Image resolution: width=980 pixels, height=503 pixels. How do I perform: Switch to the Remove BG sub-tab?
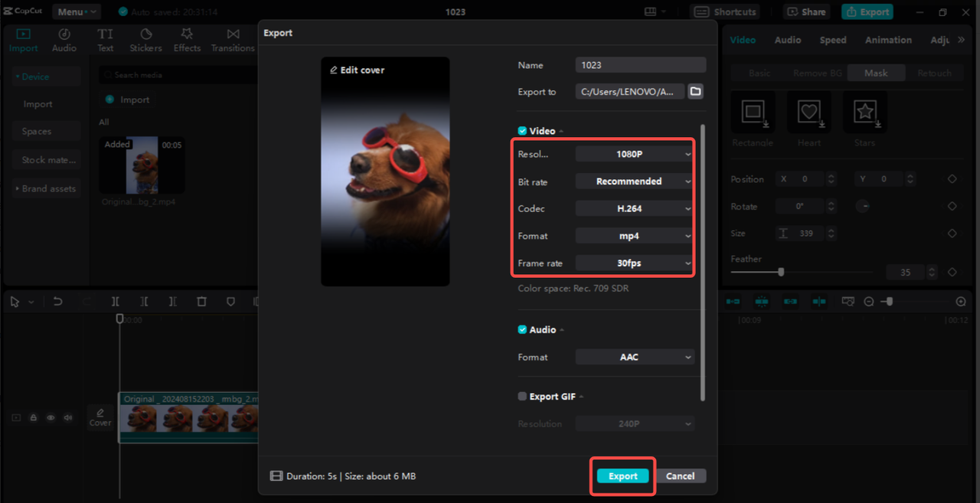point(818,73)
